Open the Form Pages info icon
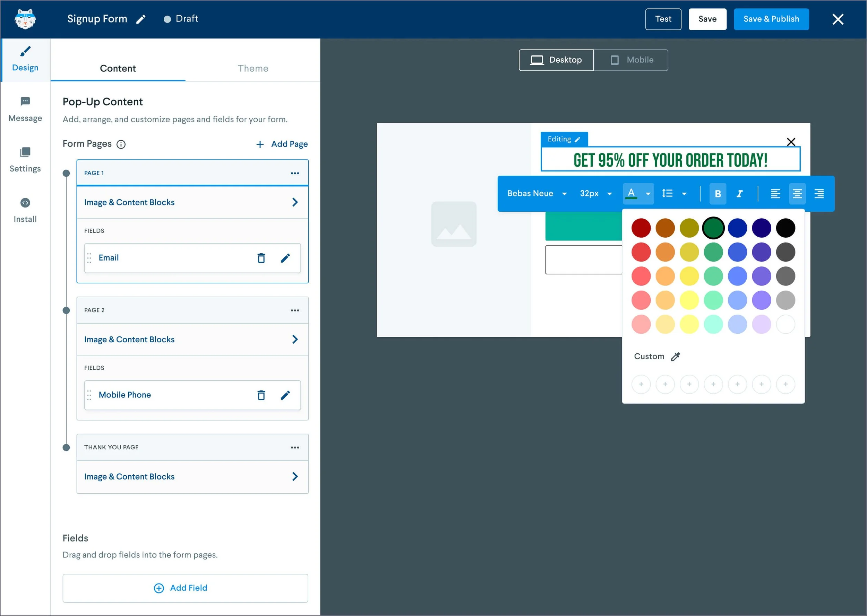 pos(121,144)
